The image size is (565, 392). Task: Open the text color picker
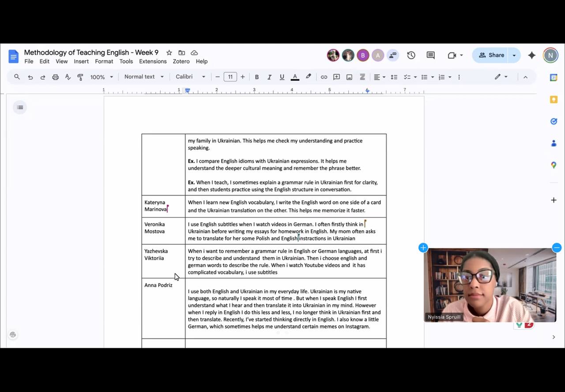[295, 77]
